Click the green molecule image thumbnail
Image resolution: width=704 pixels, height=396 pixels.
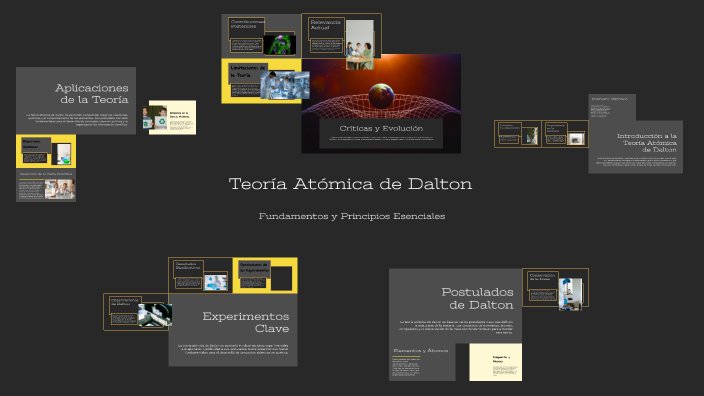click(x=280, y=45)
